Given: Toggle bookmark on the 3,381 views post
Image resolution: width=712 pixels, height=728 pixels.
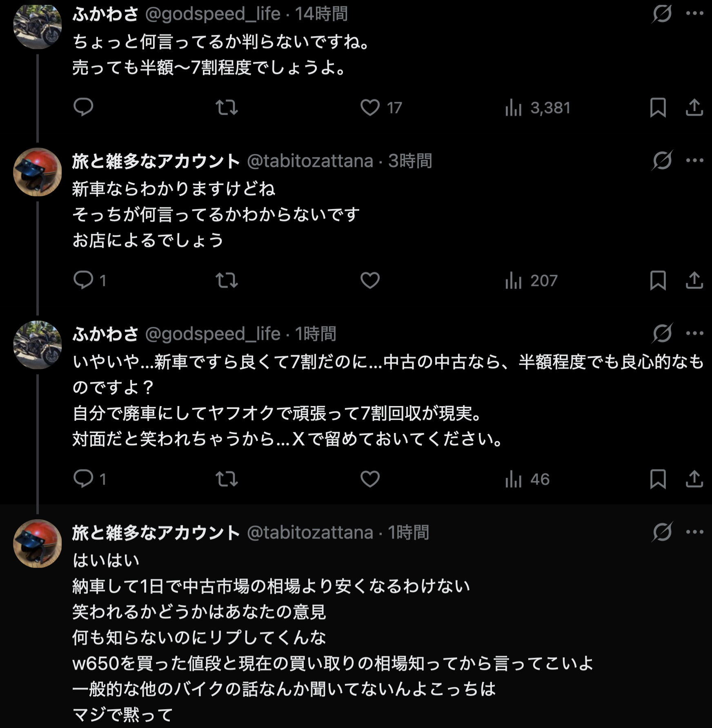Looking at the screenshot, I should [658, 108].
